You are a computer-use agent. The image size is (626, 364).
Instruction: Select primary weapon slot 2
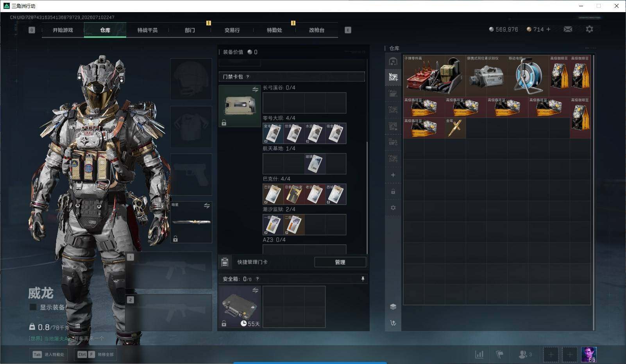pos(169,312)
